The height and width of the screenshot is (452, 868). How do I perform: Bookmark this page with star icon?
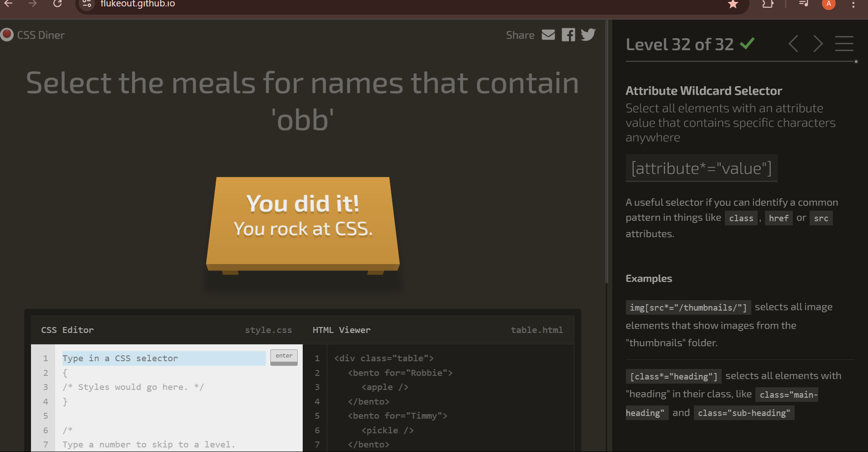[733, 4]
